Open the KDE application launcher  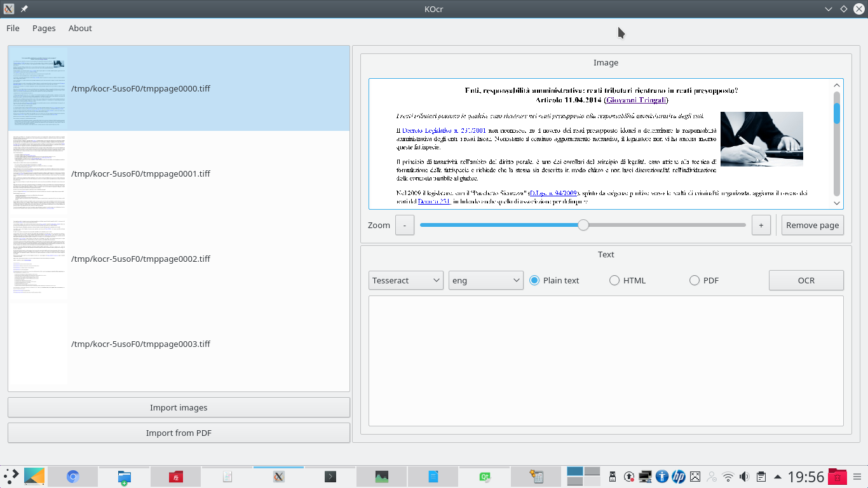tap(11, 476)
